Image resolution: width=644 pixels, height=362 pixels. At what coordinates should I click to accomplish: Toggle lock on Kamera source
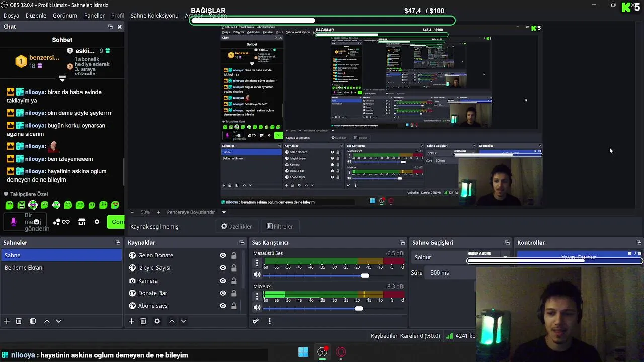[234, 281]
